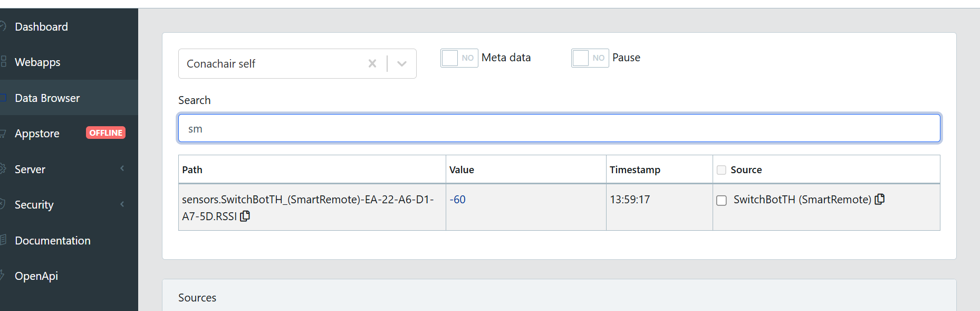Image resolution: width=980 pixels, height=311 pixels.
Task: Copy the SwitchBotTH source name
Action: point(879,199)
